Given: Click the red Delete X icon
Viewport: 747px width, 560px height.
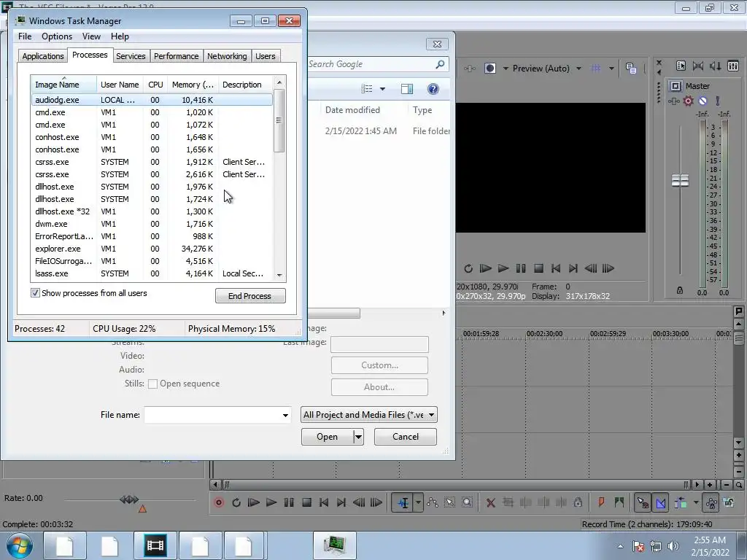Looking at the screenshot, I should pyautogui.click(x=491, y=502).
